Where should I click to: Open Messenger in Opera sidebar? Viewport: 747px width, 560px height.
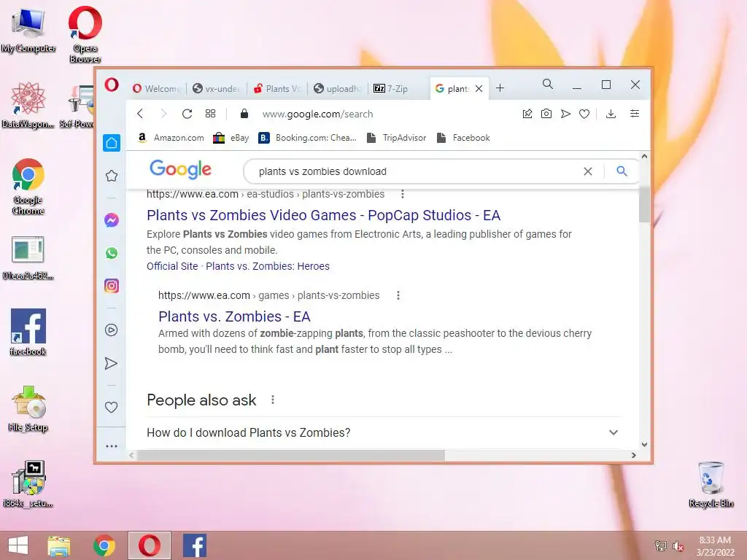[112, 220]
